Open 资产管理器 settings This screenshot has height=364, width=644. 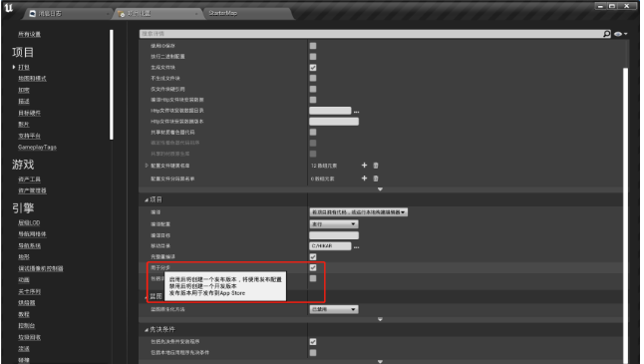click(32, 190)
